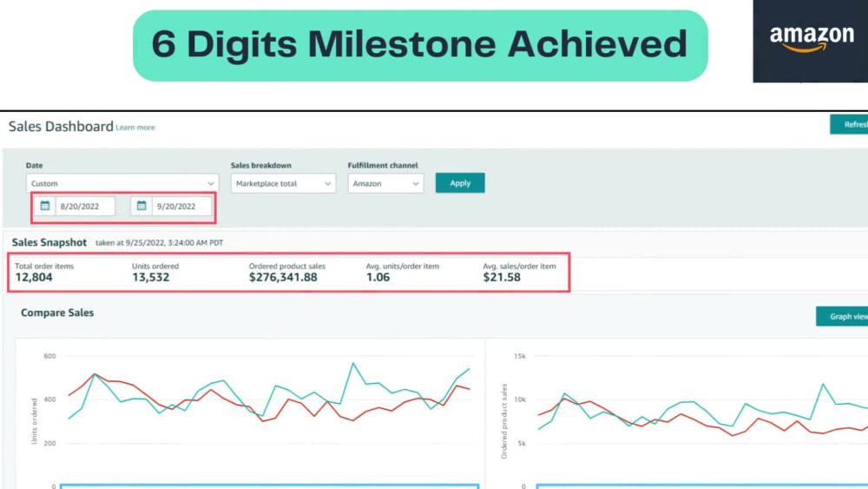Click the 600 tick on units chart
The width and height of the screenshot is (868, 489).
49,356
